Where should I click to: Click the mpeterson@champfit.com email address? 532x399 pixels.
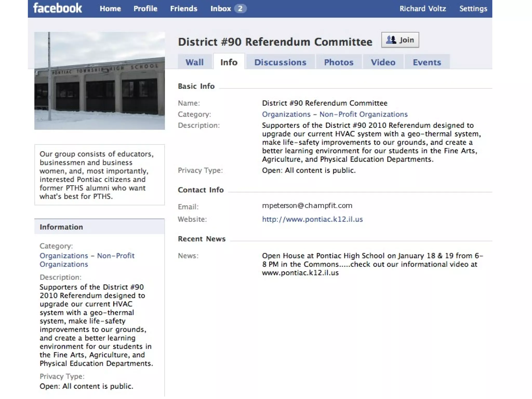pyautogui.click(x=307, y=205)
